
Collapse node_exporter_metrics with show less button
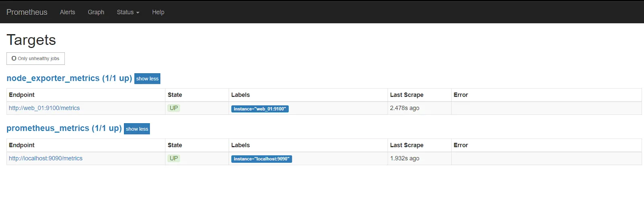tap(147, 79)
